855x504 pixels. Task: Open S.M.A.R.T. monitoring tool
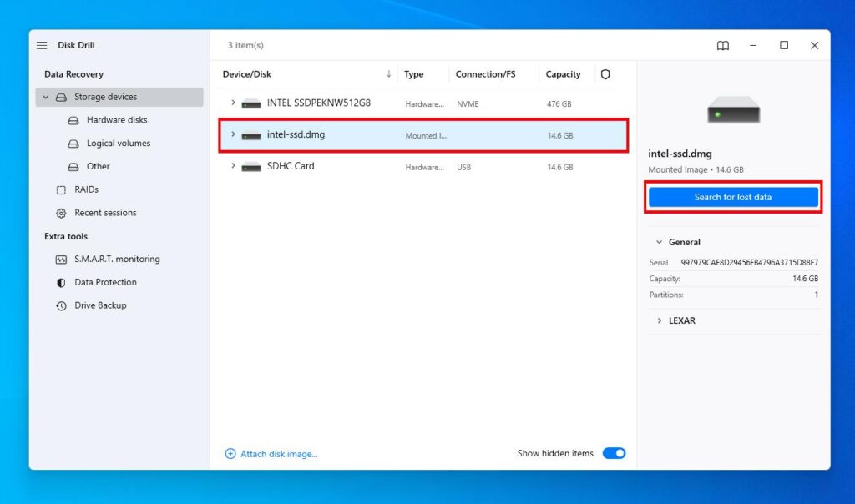118,259
